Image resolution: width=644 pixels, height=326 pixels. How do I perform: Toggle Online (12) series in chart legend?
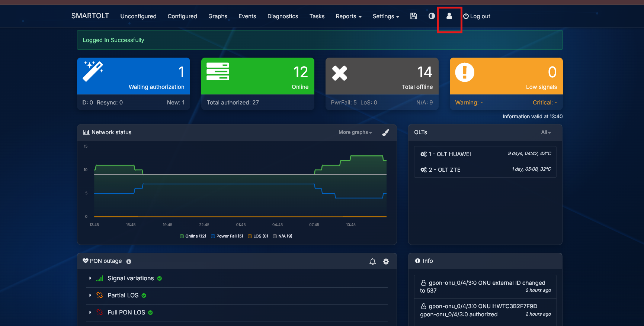[x=193, y=236]
